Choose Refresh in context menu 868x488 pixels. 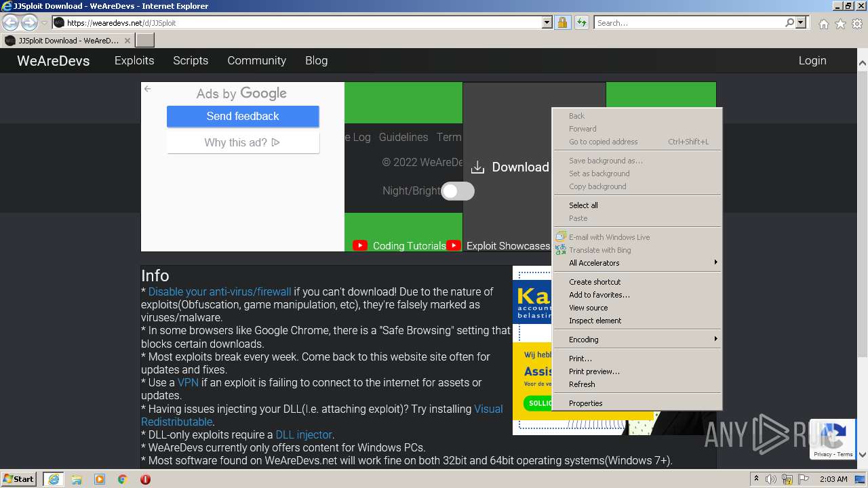(637, 384)
